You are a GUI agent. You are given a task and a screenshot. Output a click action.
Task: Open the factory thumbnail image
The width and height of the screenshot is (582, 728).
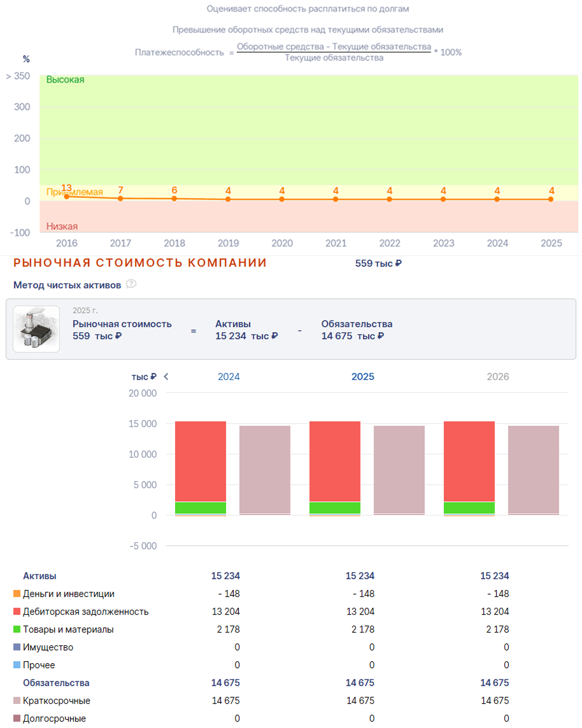pos(36,329)
